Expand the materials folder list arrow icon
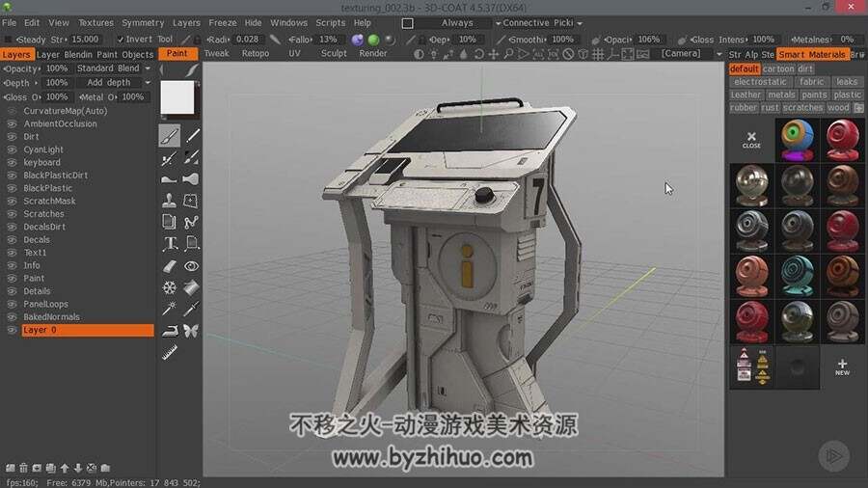This screenshot has height=488, width=868. click(x=858, y=108)
